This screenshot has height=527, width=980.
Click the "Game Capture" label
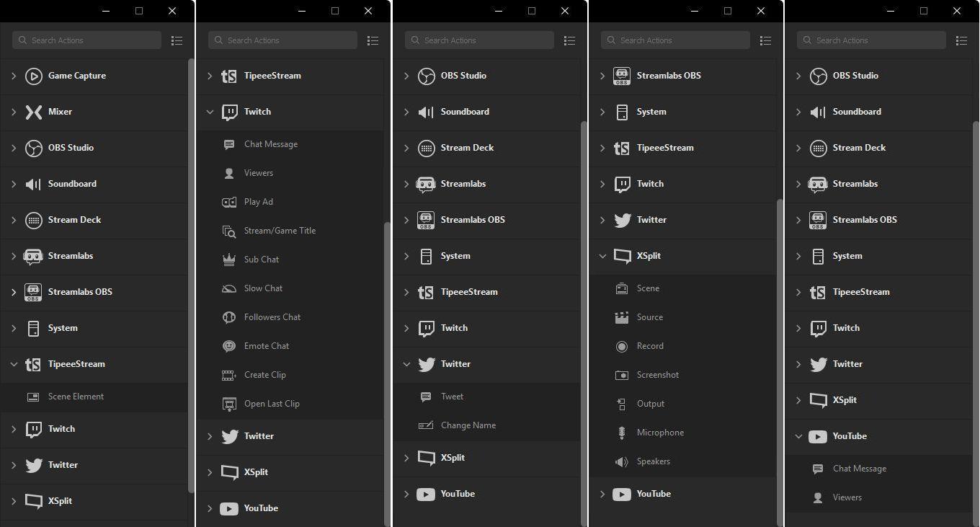pos(77,76)
